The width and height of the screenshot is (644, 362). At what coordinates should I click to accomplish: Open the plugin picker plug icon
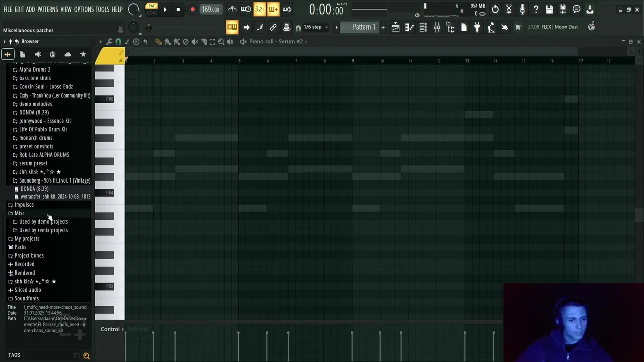point(477,27)
